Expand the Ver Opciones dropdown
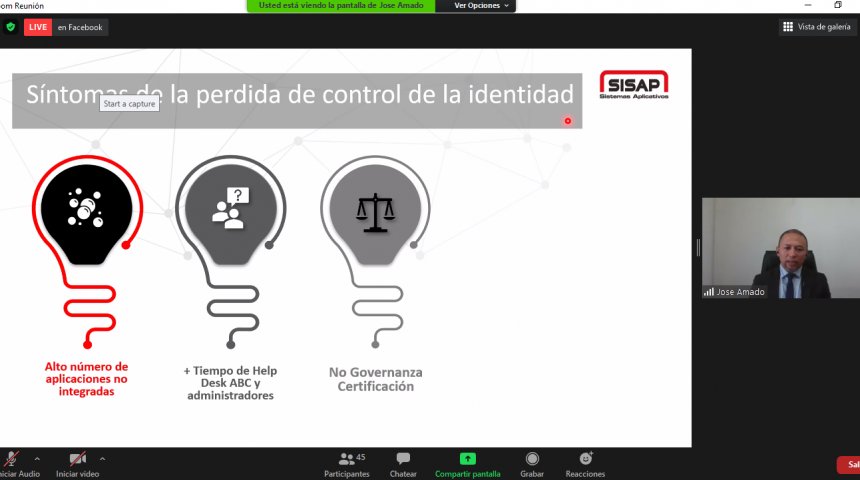 481,5
